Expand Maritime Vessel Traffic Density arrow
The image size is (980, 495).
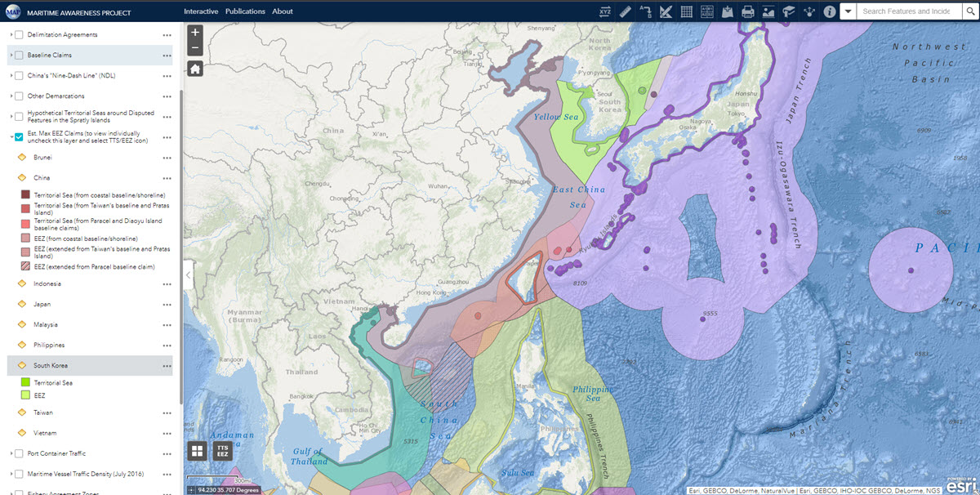tap(11, 473)
